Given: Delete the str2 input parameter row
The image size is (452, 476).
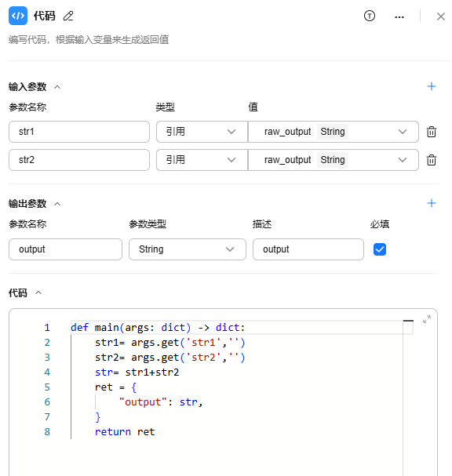Looking at the screenshot, I should [432, 160].
